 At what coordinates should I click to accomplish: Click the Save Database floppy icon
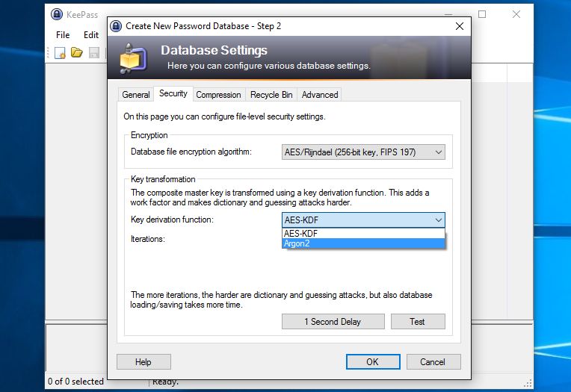click(94, 53)
